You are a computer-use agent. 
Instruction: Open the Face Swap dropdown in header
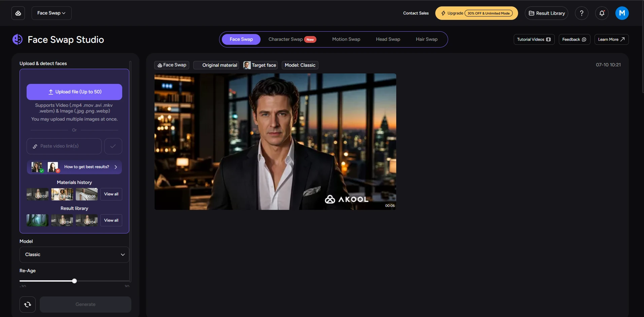[52, 13]
